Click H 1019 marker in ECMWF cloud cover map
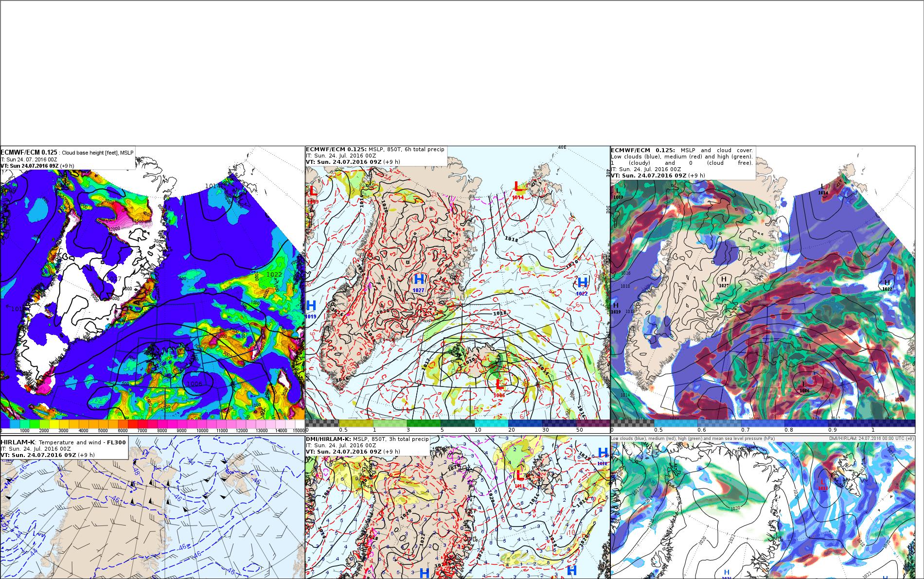The width and height of the screenshot is (924, 579). tap(616, 308)
